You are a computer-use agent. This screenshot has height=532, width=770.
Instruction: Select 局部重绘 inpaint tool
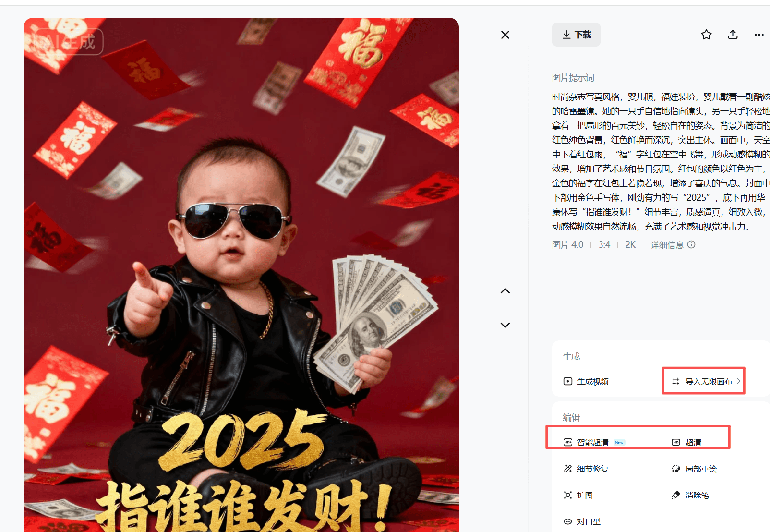point(694,469)
